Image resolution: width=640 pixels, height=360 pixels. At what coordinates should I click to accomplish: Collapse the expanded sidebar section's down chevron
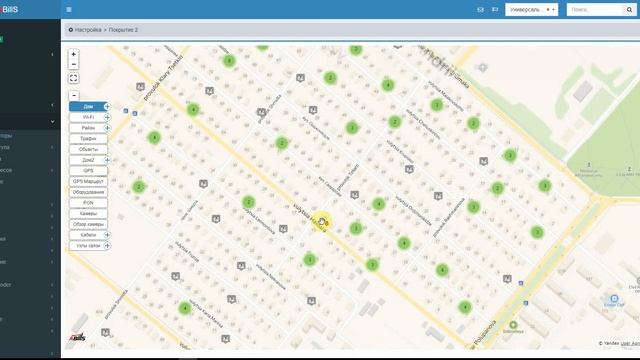[x=52, y=122]
